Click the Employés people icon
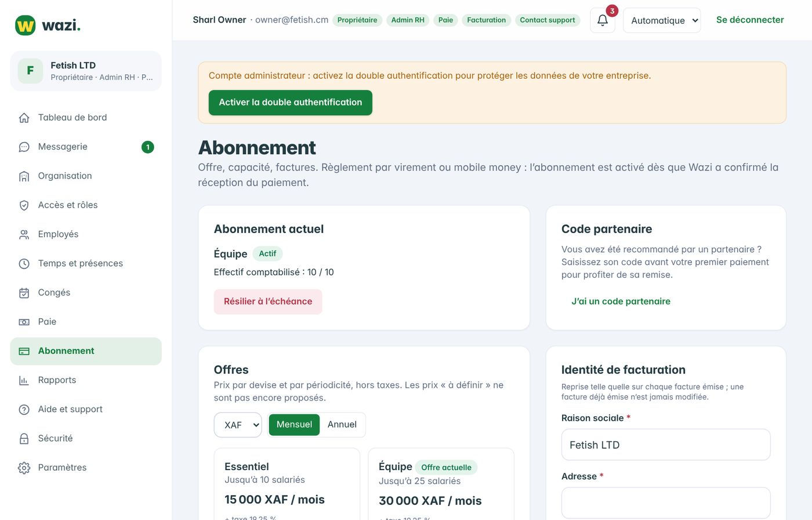This screenshot has height=520, width=812. click(24, 235)
